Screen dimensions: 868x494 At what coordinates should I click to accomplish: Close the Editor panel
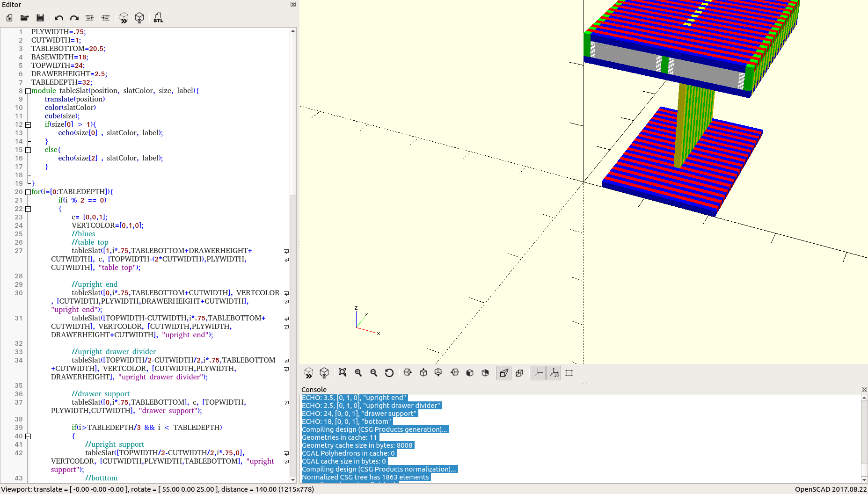tap(293, 5)
